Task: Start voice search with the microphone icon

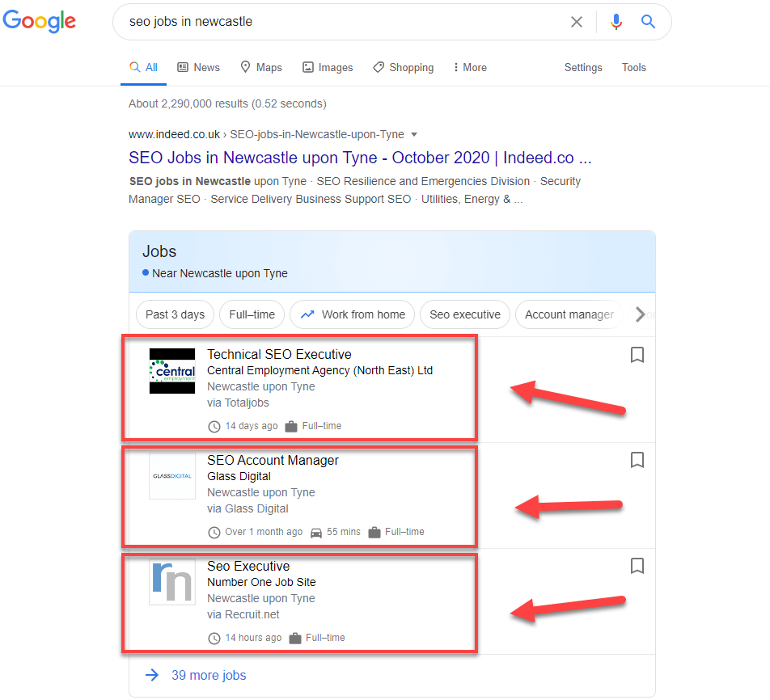Action: click(x=616, y=22)
